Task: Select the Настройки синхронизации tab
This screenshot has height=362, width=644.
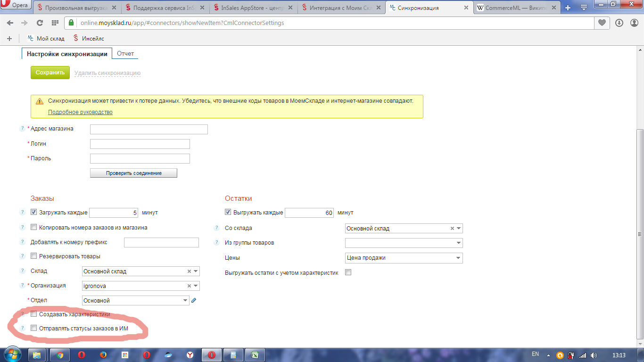Action: (67, 54)
